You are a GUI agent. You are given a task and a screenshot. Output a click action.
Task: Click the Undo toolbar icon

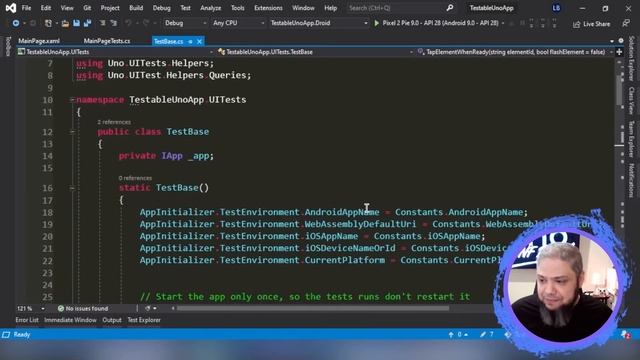coord(128,23)
